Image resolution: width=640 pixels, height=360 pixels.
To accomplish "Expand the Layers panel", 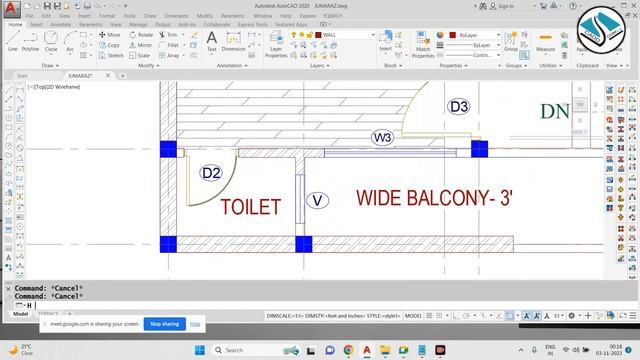I will (x=320, y=65).
